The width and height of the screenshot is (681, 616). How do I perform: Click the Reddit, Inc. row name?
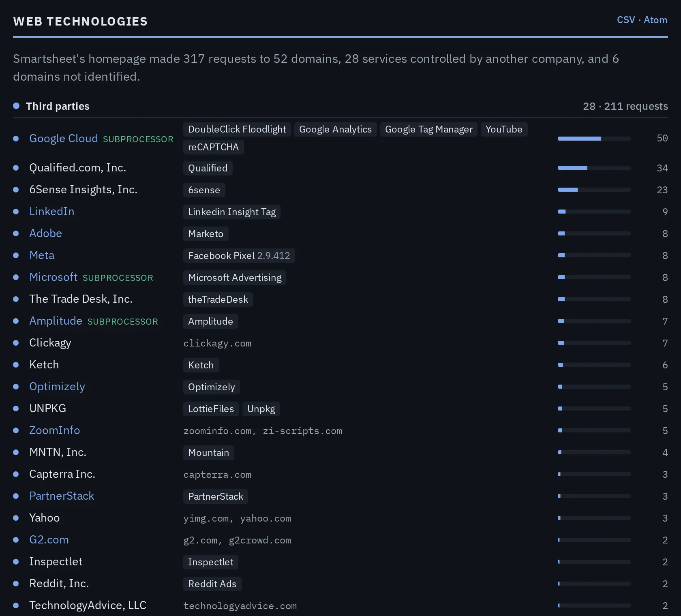59,584
